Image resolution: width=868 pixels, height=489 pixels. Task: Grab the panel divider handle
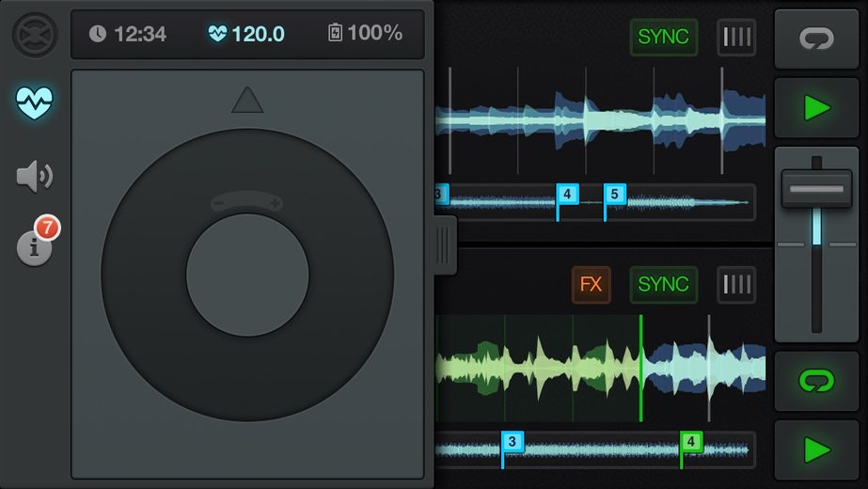click(445, 245)
